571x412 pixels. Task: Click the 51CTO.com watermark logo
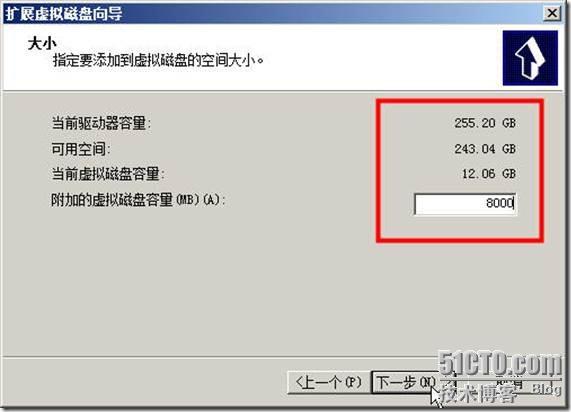pos(500,364)
